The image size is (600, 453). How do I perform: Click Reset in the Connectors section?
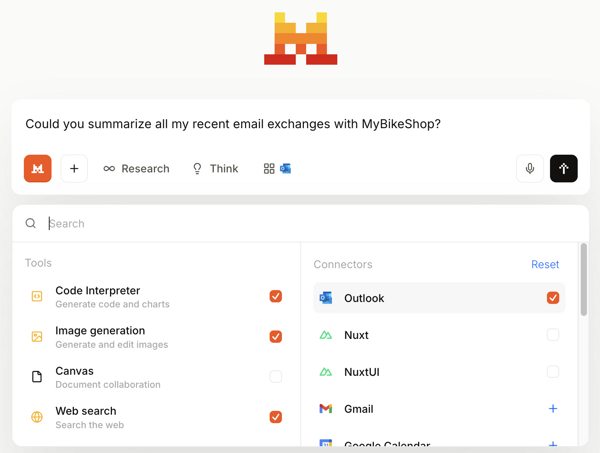tap(545, 264)
